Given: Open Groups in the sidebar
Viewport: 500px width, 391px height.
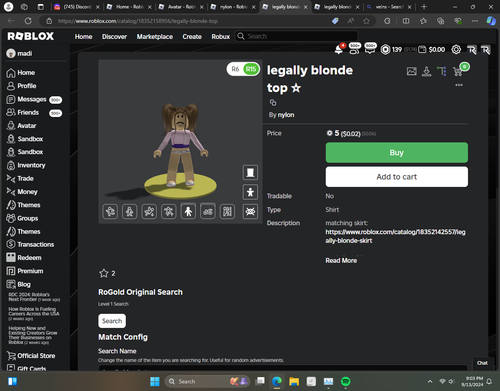Looking at the screenshot, I should tap(22, 218).
